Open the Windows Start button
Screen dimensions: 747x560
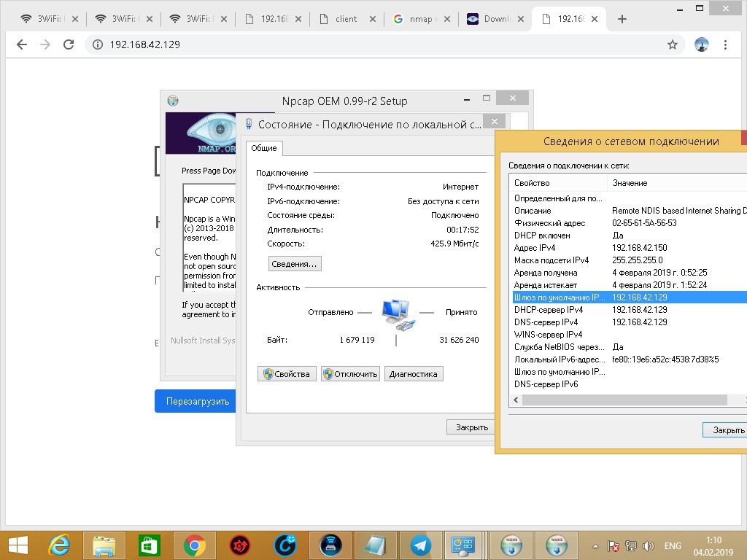point(18,545)
